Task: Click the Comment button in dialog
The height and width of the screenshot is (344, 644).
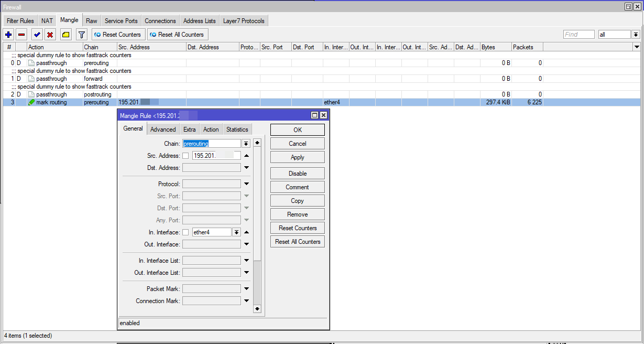Action: [298, 187]
